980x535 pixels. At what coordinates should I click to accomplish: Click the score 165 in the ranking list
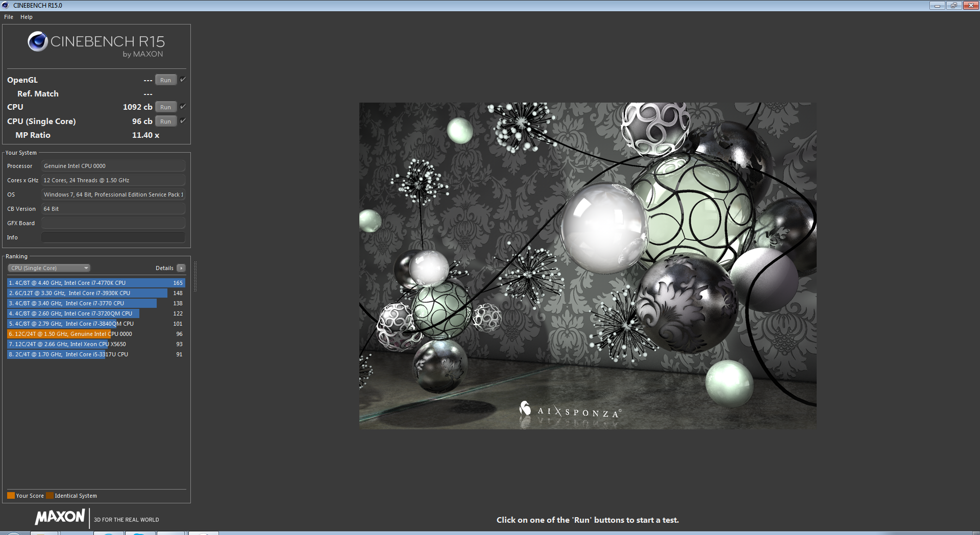(x=178, y=283)
